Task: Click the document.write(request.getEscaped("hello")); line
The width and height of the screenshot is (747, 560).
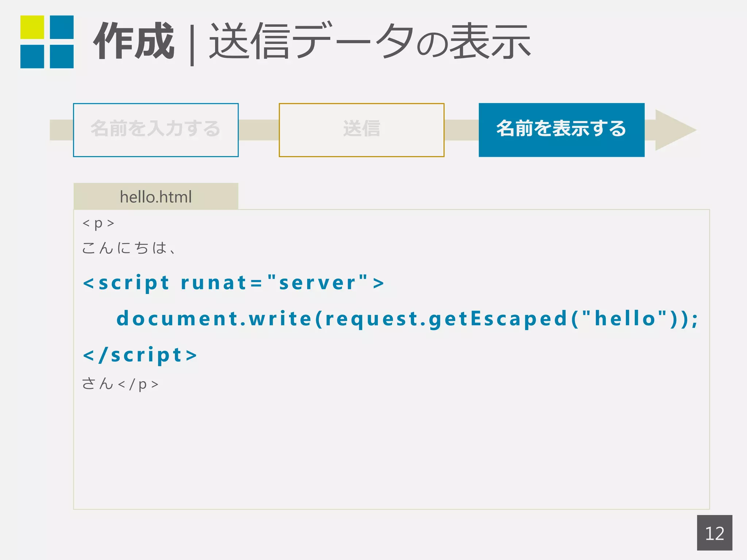Action: [407, 319]
